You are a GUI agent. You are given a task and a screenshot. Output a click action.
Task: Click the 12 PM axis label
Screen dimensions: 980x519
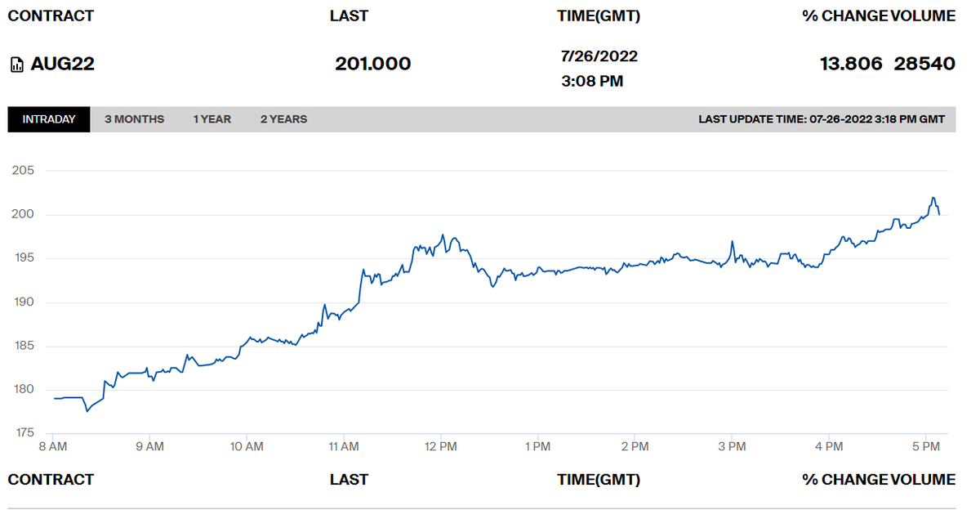click(440, 447)
